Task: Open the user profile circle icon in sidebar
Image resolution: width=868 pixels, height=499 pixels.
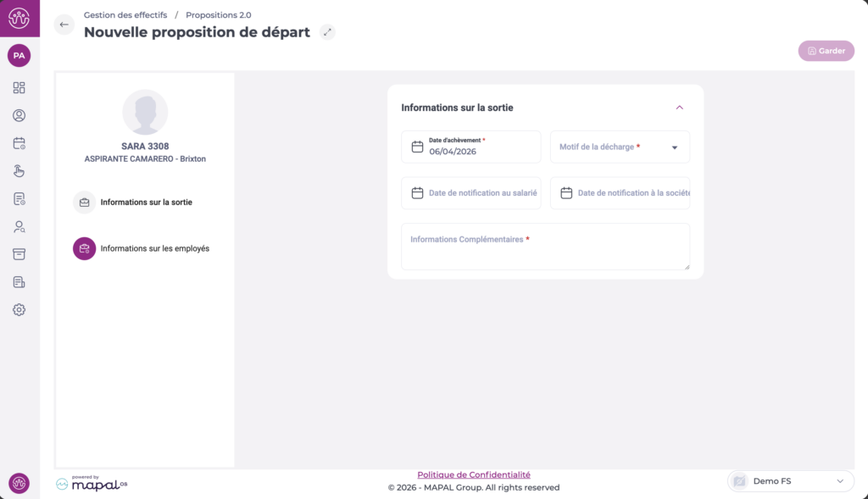Action: coord(19,115)
